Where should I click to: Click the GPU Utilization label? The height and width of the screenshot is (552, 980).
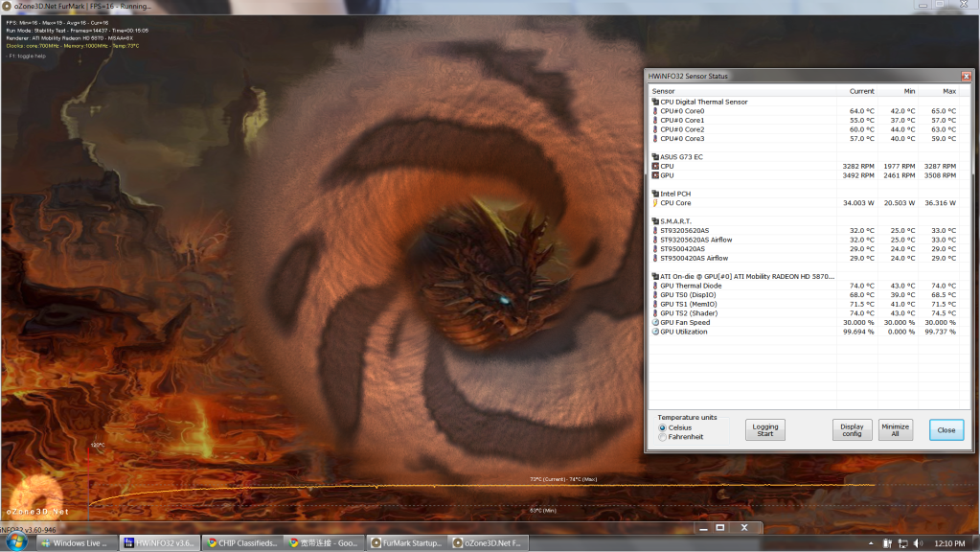click(x=684, y=332)
